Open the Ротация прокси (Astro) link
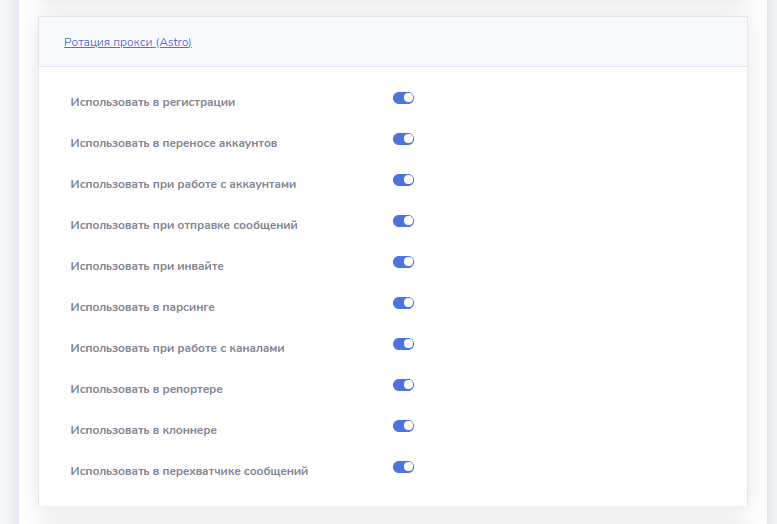The image size is (777, 524). tap(127, 42)
